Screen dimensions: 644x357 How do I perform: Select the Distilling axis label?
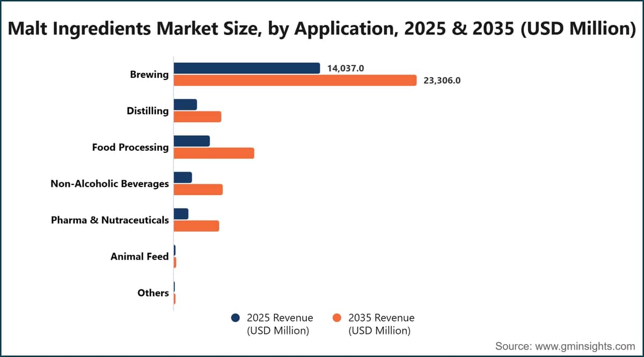click(148, 111)
